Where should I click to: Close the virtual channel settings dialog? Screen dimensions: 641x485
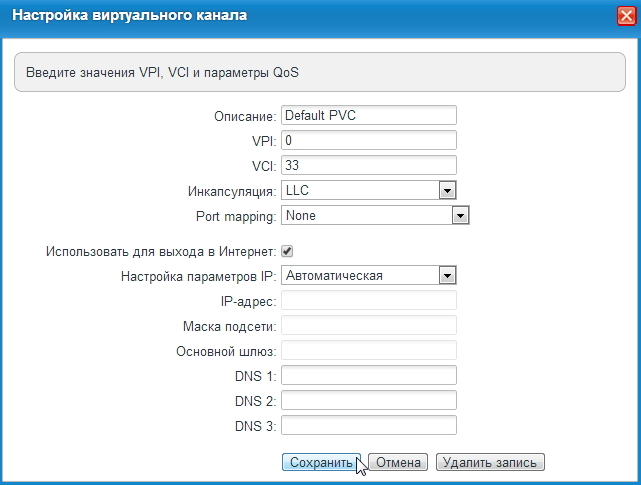625,15
